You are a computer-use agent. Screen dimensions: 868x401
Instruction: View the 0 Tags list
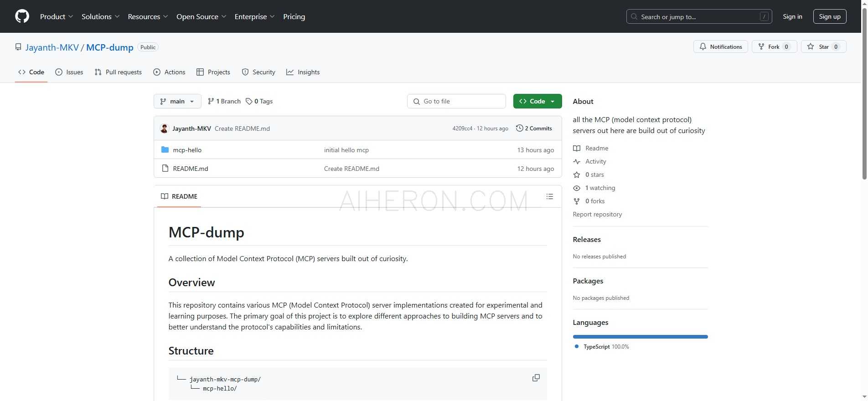pos(259,101)
